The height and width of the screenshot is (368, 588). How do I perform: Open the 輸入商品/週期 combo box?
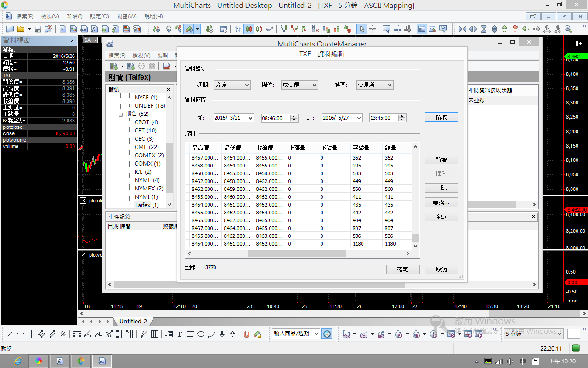coord(296,334)
